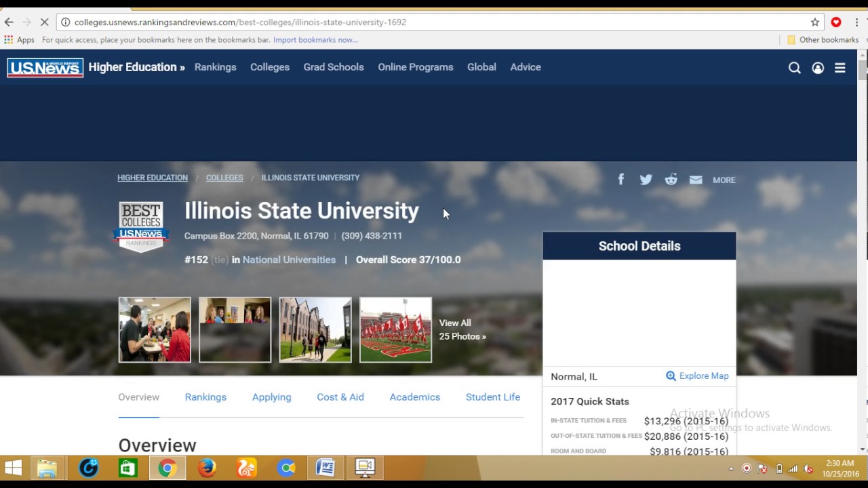Open the site search magnifier
Viewport: 868px width, 488px height.
(795, 68)
